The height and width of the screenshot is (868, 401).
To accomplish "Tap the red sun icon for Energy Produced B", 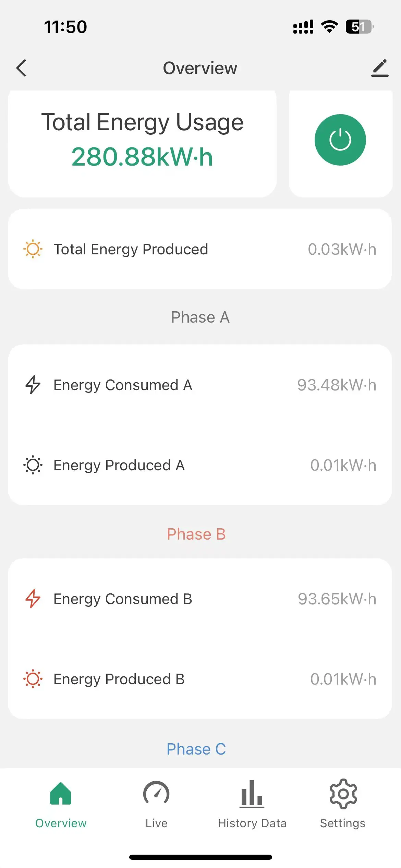I will pyautogui.click(x=33, y=679).
